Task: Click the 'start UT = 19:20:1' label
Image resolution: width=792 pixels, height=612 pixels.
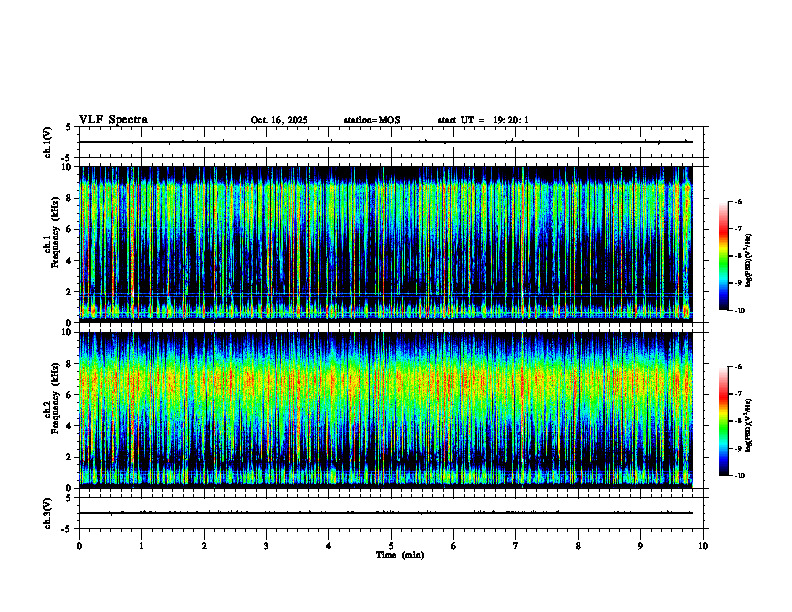Action: point(483,120)
